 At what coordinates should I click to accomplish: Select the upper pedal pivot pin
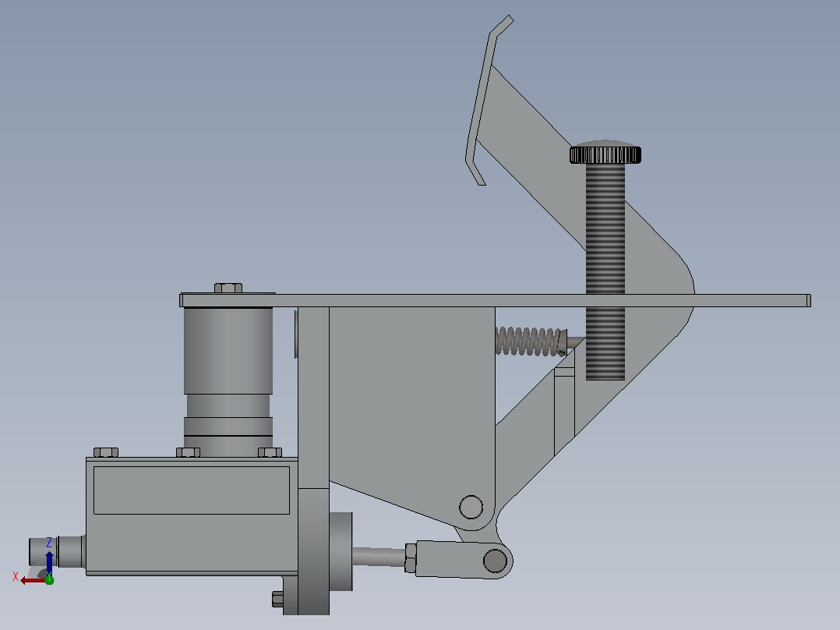[x=471, y=507]
